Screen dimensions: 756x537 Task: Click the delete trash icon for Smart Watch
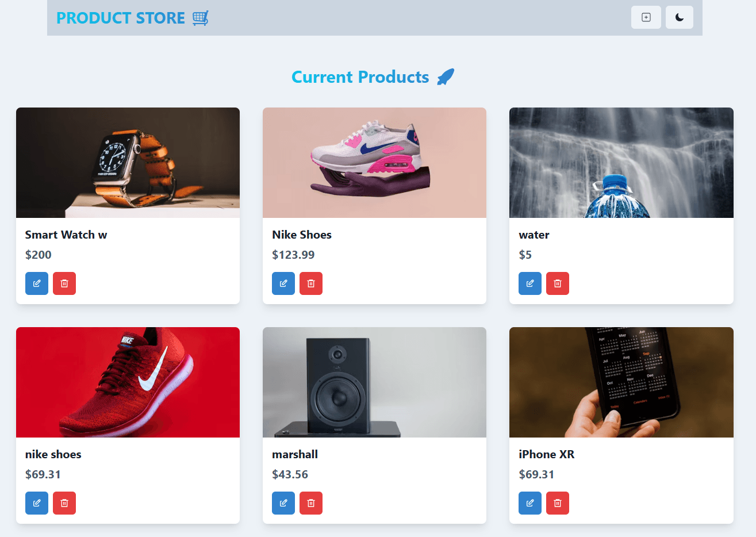point(64,283)
